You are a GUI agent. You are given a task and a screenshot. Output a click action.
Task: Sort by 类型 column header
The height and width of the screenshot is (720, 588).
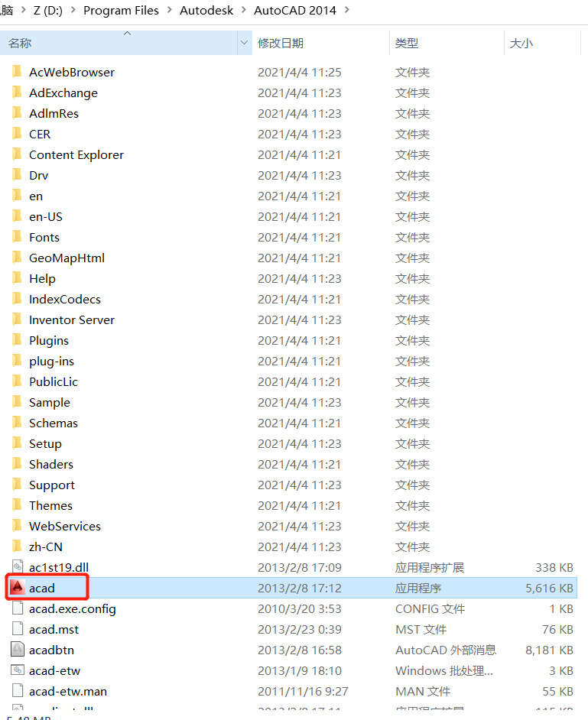[447, 43]
